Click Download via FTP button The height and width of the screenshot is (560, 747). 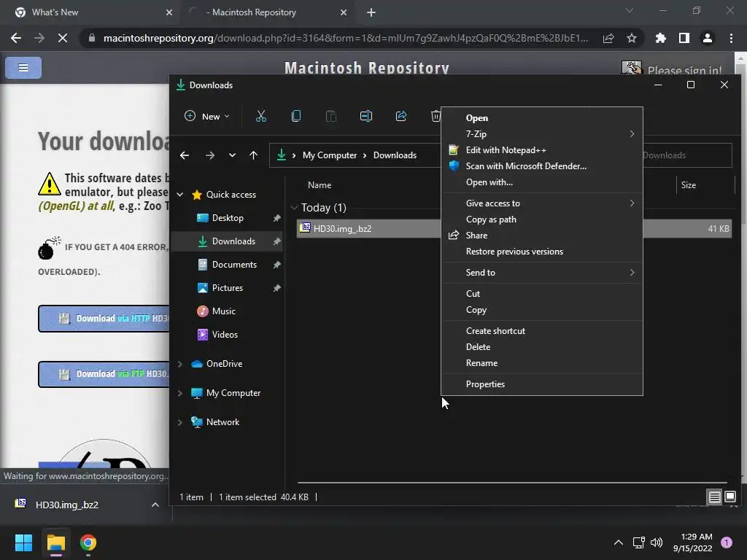click(104, 374)
